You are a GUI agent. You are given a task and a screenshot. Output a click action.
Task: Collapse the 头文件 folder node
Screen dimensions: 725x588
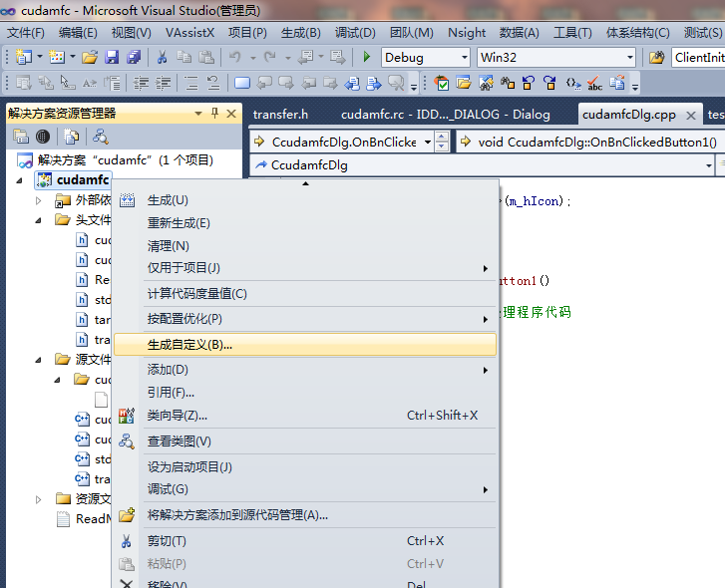tap(38, 221)
